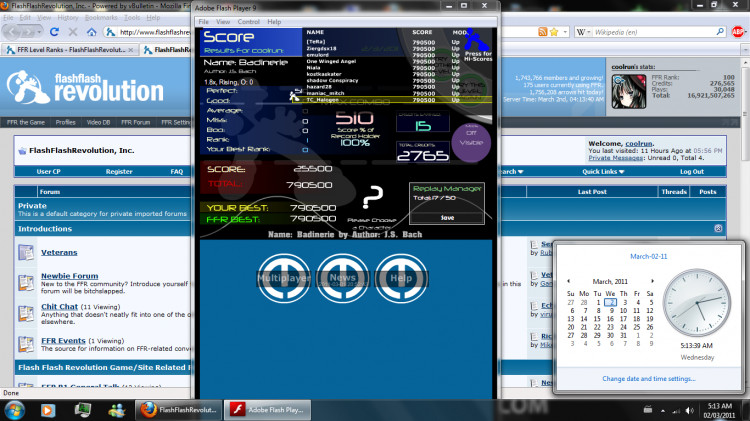This screenshot has height=421, width=750.
Task: Click coolrun avatar thumbnail
Action: click(x=629, y=91)
